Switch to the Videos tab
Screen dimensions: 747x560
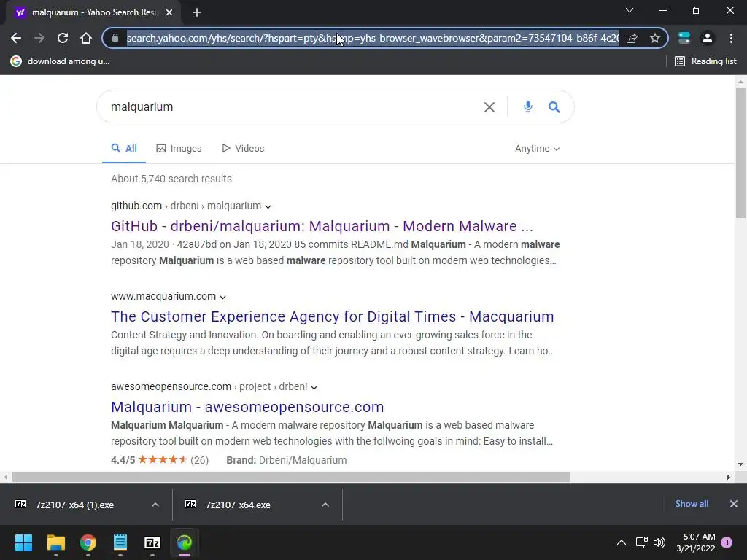243,149
